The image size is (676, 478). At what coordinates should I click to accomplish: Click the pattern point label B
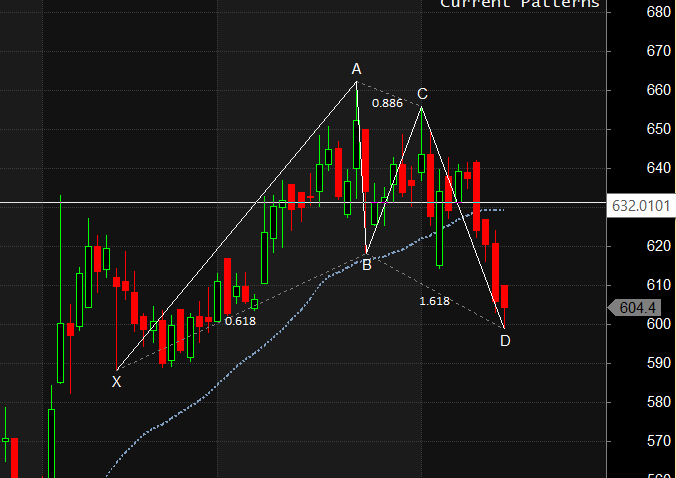(366, 265)
